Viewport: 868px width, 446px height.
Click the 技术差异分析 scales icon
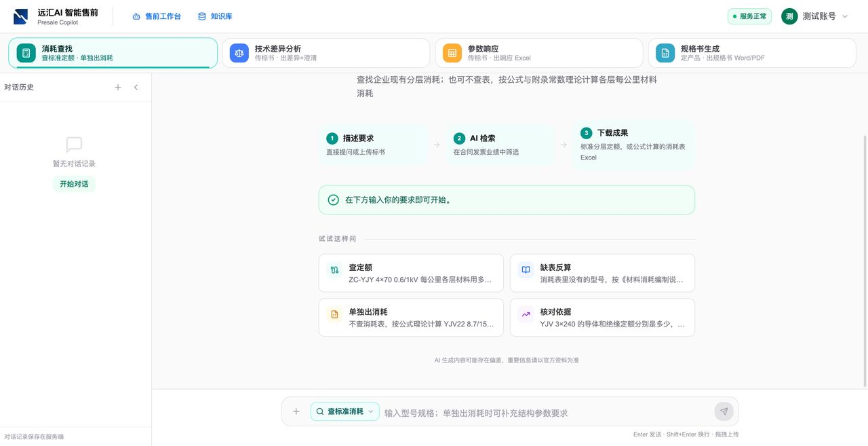point(239,53)
